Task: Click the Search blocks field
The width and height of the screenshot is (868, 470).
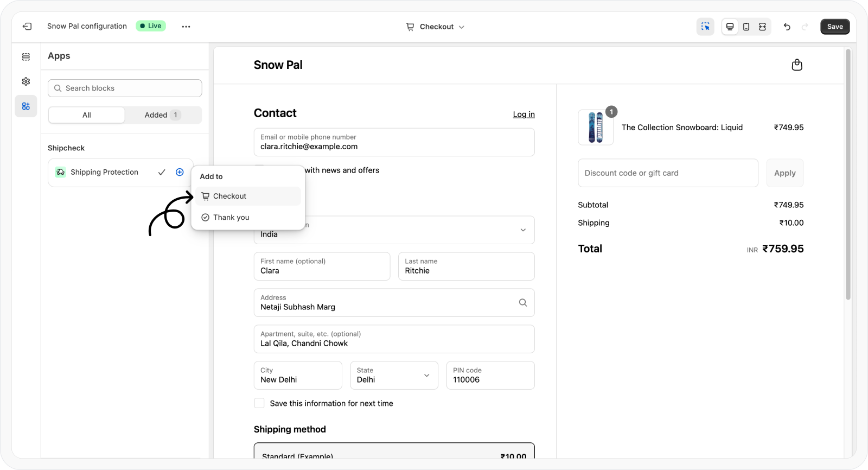Action: click(x=125, y=88)
